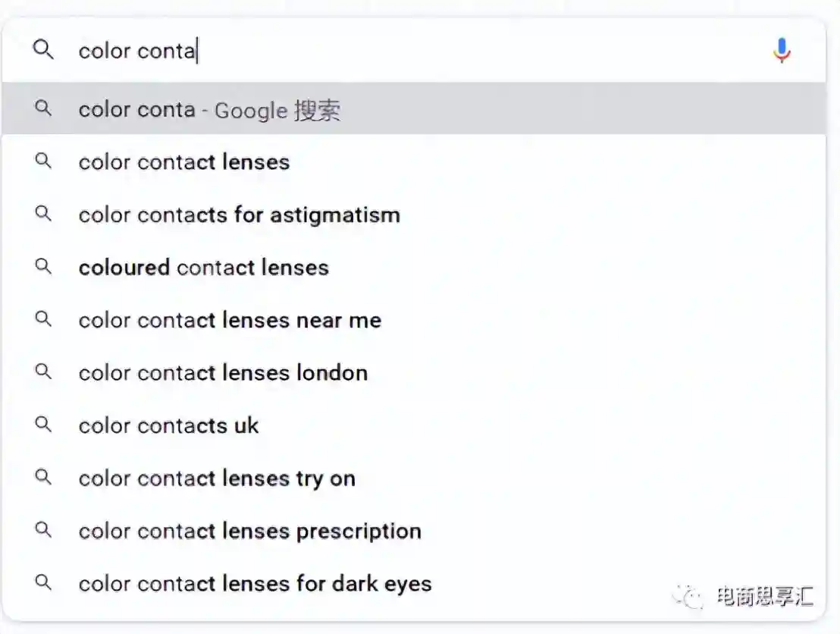This screenshot has height=634, width=840.
Task: Click the microphone icon for voice search
Action: tap(782, 50)
